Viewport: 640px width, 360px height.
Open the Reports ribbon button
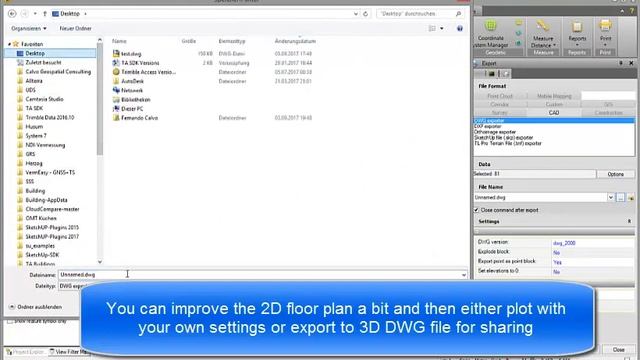click(577, 32)
